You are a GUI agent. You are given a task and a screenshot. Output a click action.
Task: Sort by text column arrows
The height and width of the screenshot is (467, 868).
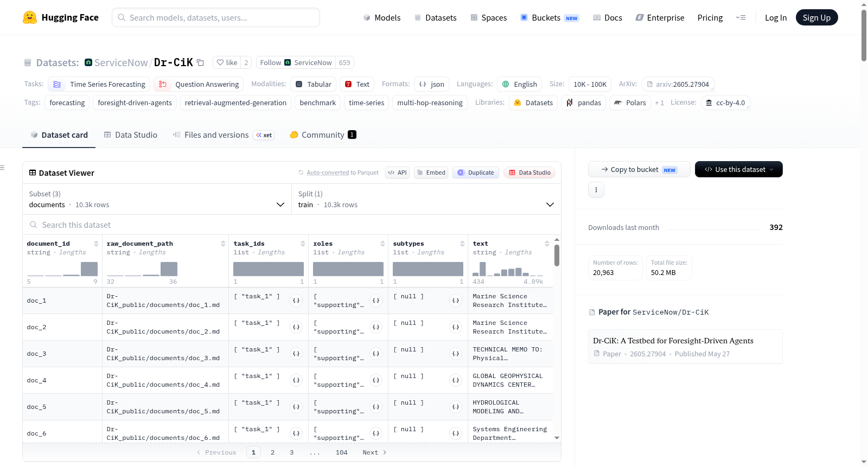pos(547,244)
